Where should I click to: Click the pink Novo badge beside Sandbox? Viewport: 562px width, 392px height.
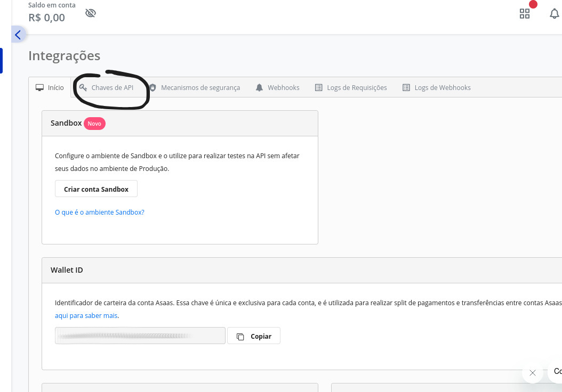coord(94,123)
